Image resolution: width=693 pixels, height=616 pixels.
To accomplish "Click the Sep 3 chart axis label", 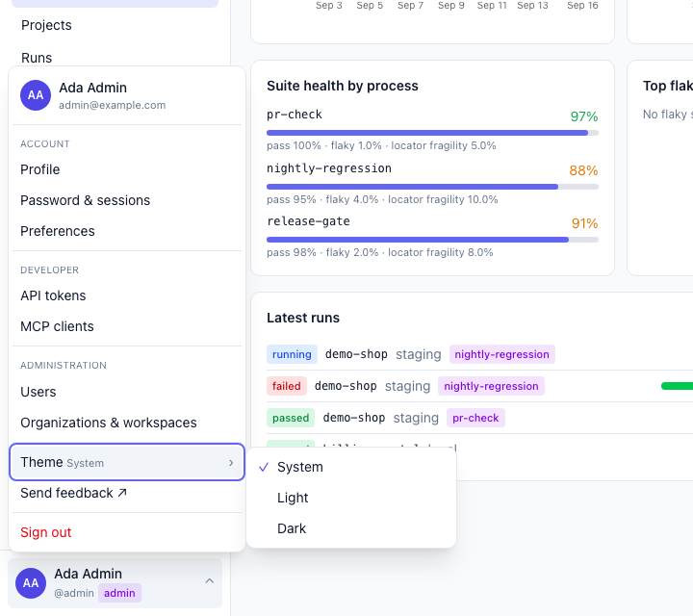I will (x=329, y=6).
